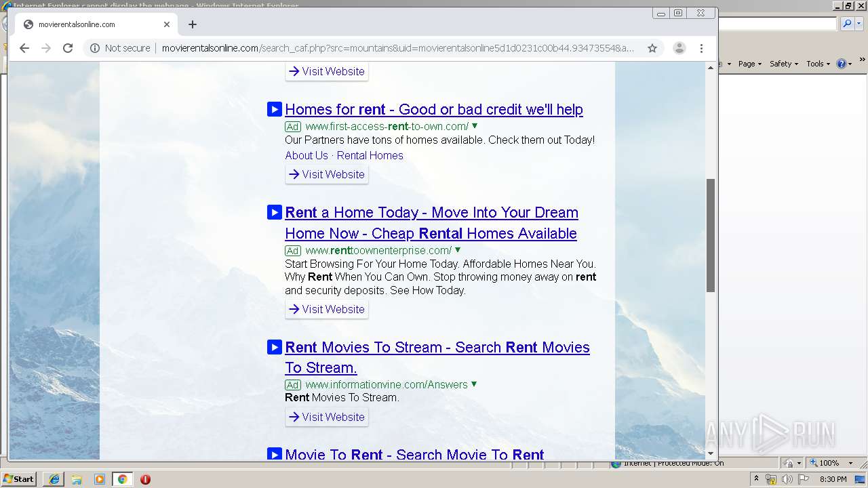The image size is (868, 488).
Task: Open the Action Center flag icon
Action: [x=804, y=479]
